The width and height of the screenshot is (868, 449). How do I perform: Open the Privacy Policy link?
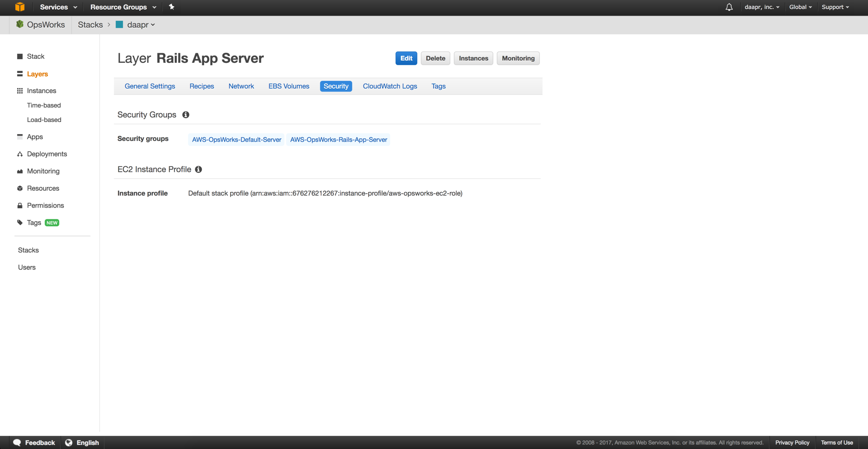point(792,442)
